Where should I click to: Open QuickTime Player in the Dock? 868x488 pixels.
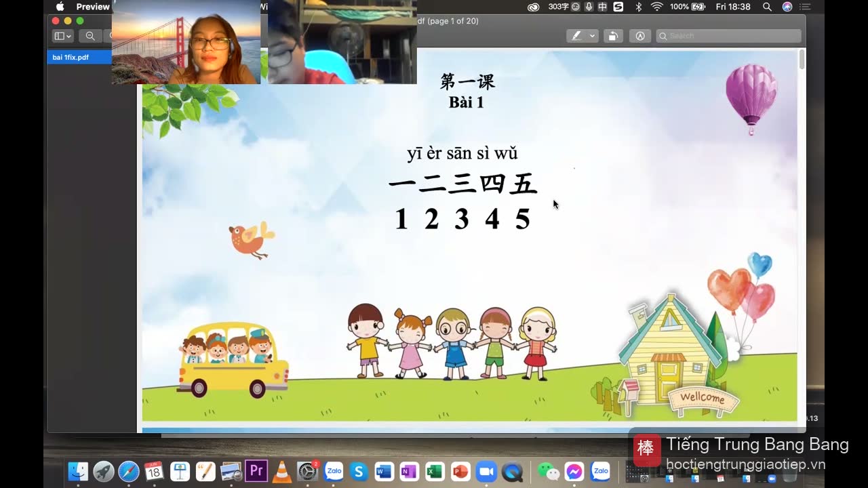pos(512,471)
